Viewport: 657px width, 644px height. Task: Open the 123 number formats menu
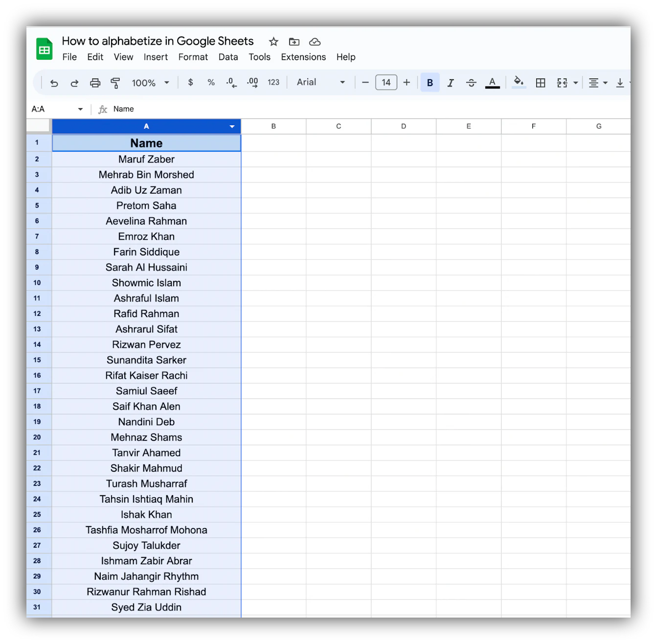[x=273, y=82]
